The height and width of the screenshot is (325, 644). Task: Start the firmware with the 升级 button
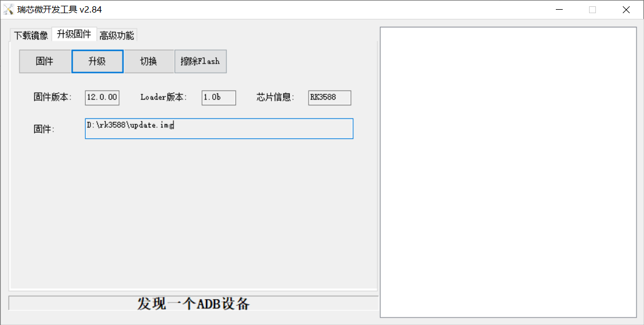click(x=97, y=62)
